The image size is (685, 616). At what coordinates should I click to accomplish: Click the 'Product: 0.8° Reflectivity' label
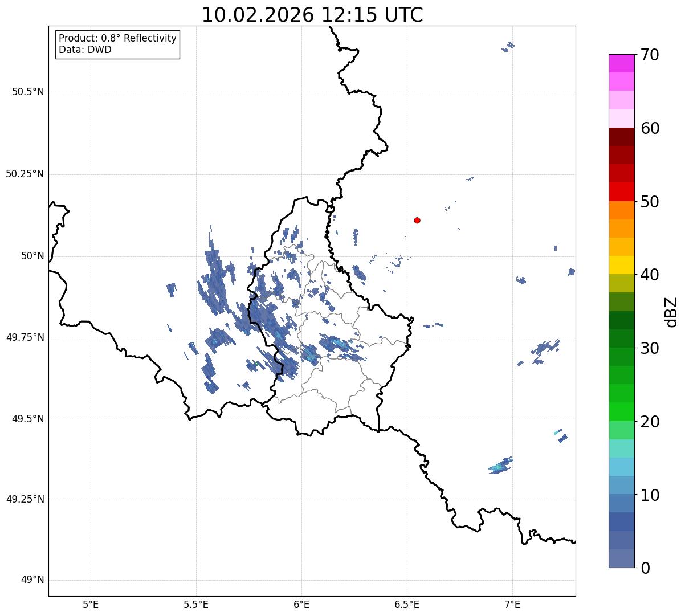[x=118, y=38]
